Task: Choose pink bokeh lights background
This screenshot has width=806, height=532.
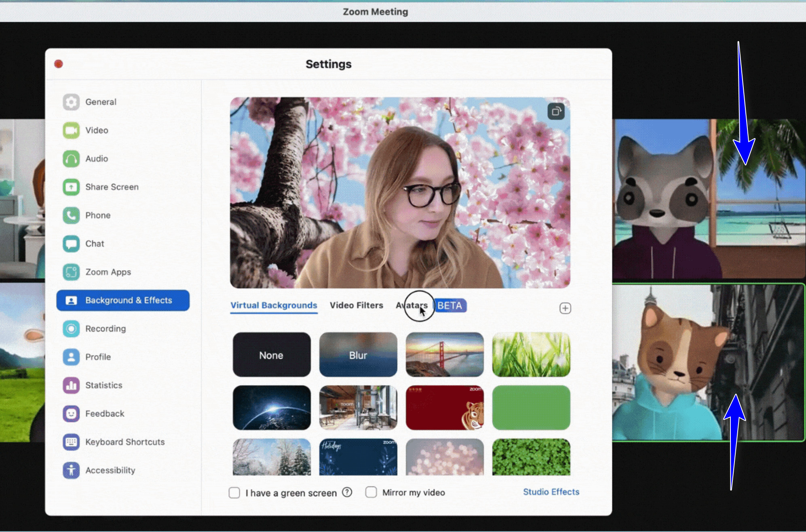Action: [445, 457]
